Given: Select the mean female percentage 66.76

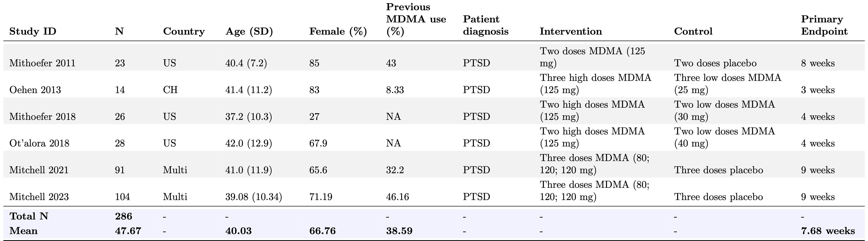Looking at the screenshot, I should (x=322, y=231).
